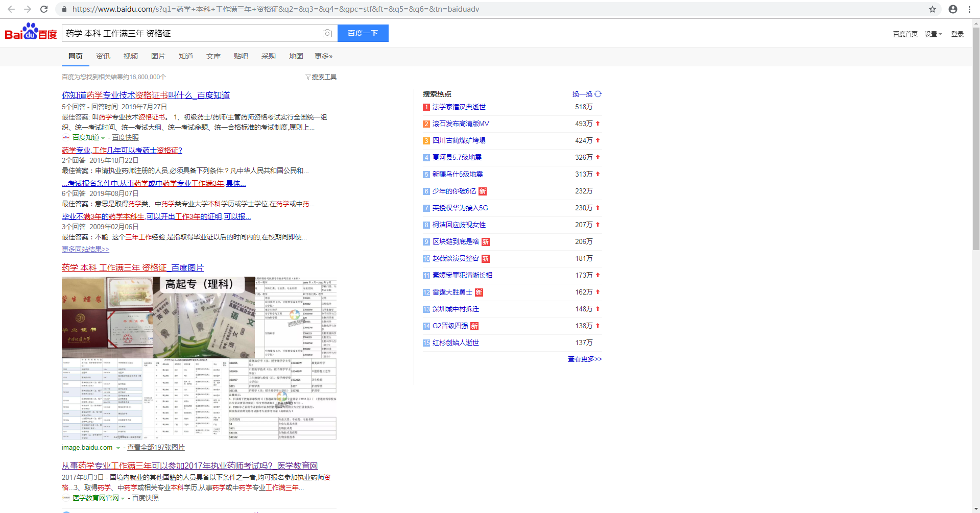Click 百度快照 under the first result
The image size is (980, 513).
125,137
